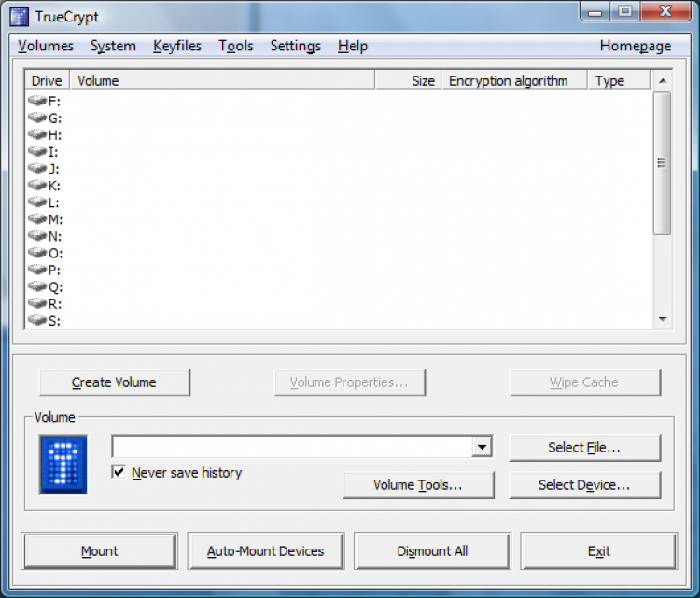This screenshot has width=700, height=598.
Task: Select the "M:" drive letter text
Action: tap(56, 219)
